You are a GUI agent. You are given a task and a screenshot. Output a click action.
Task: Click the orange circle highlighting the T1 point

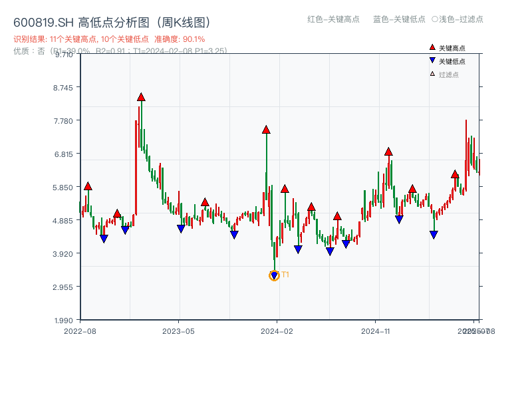pos(274,275)
